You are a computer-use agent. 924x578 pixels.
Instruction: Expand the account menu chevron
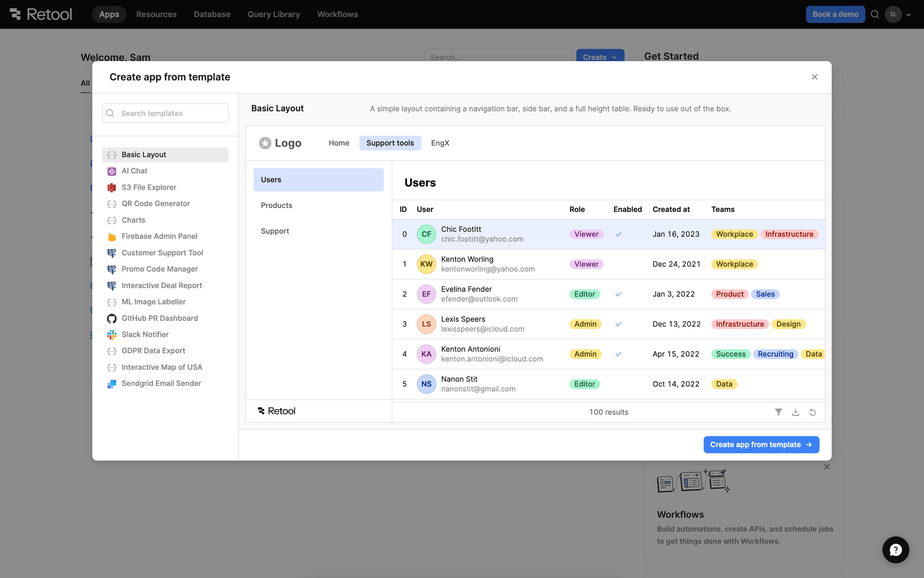(x=909, y=15)
